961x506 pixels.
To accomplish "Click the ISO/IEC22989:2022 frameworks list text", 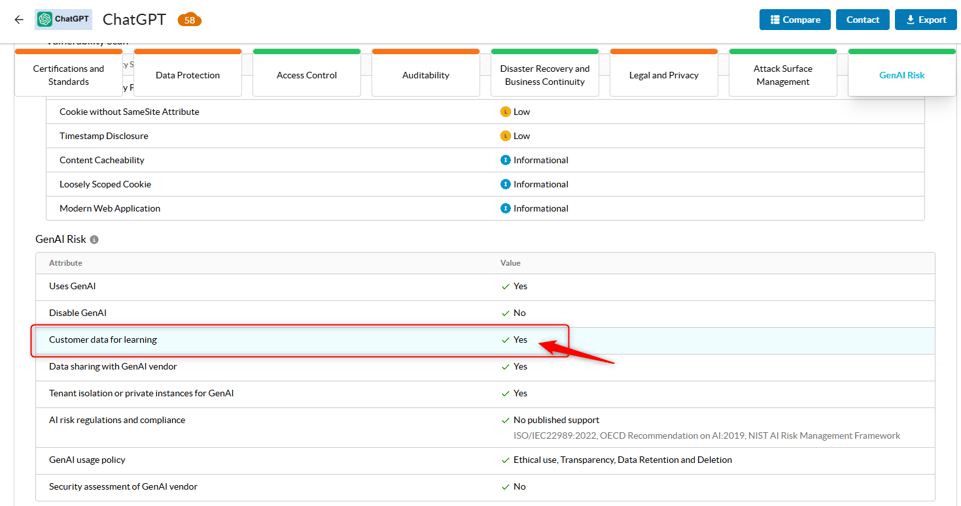I will coord(707,436).
